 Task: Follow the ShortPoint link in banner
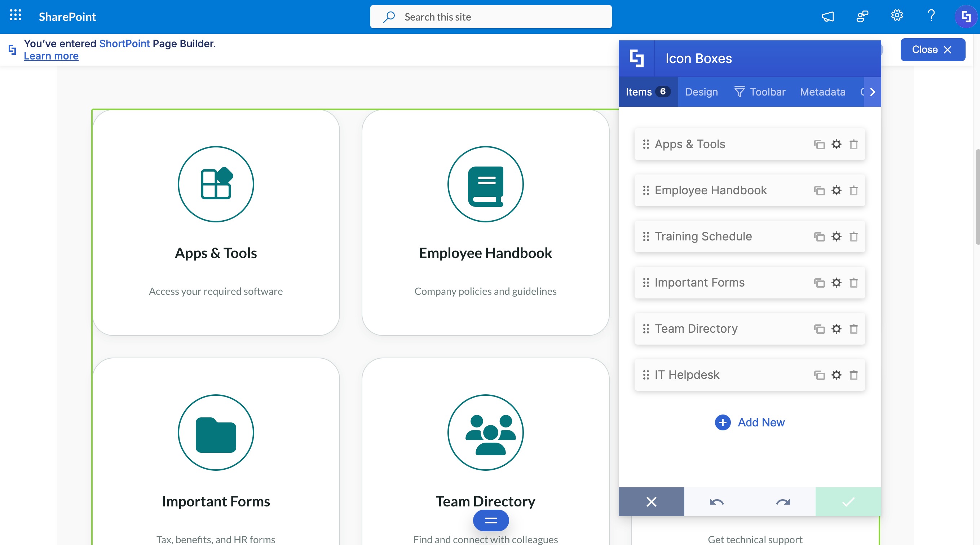124,44
